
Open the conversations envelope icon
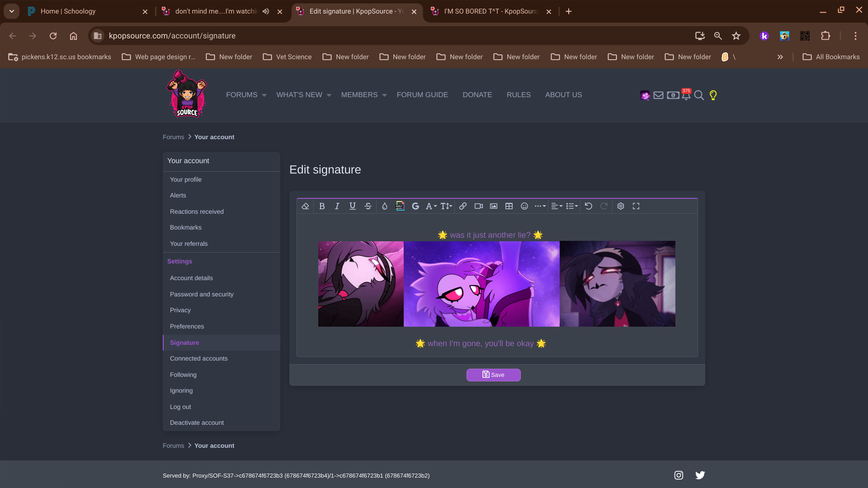click(x=659, y=95)
